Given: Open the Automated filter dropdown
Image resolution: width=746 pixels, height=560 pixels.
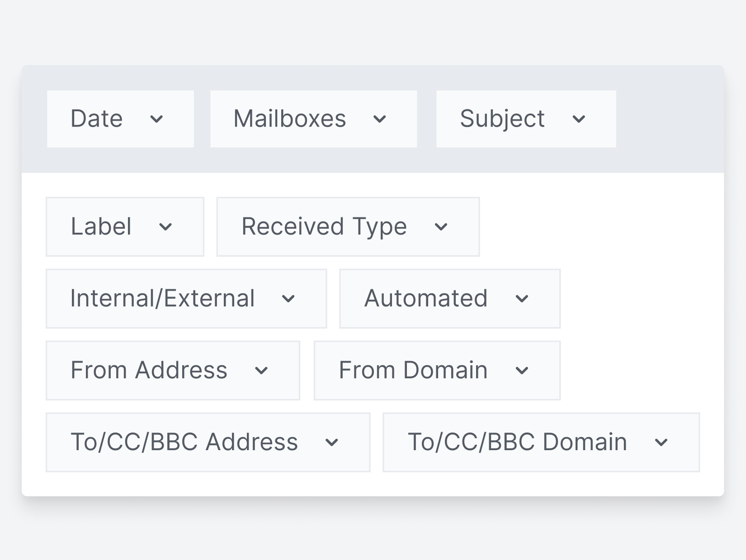Looking at the screenshot, I should (449, 298).
